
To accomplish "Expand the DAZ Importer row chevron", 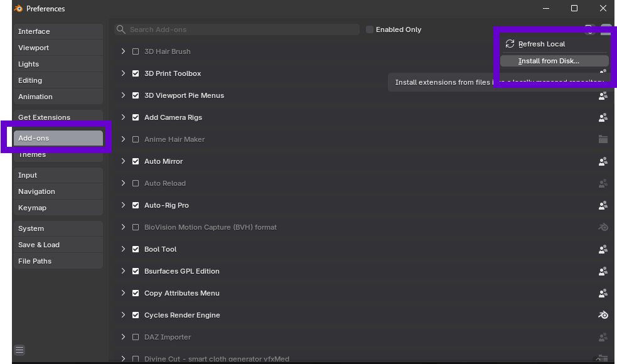I will [123, 337].
